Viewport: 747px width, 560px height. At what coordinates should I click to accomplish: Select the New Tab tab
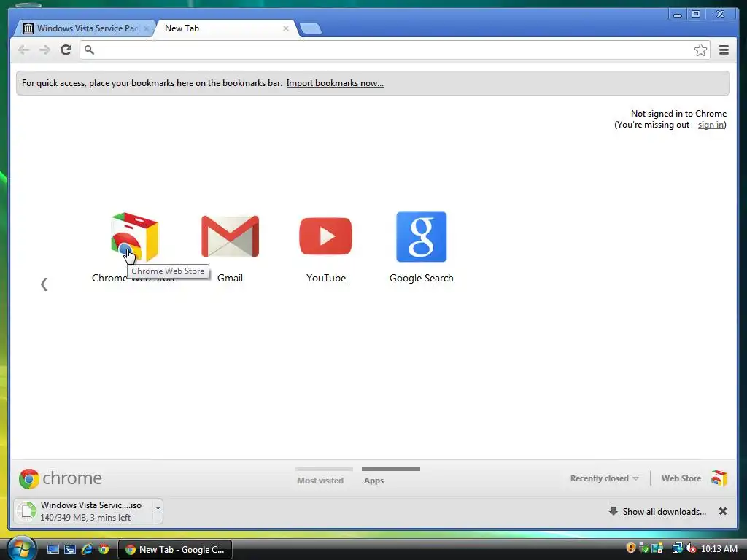tap(224, 28)
